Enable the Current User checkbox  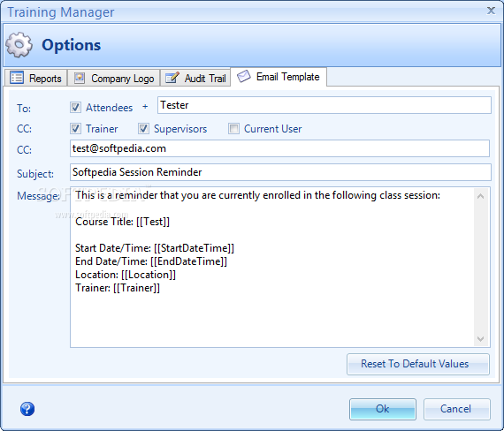pos(233,129)
